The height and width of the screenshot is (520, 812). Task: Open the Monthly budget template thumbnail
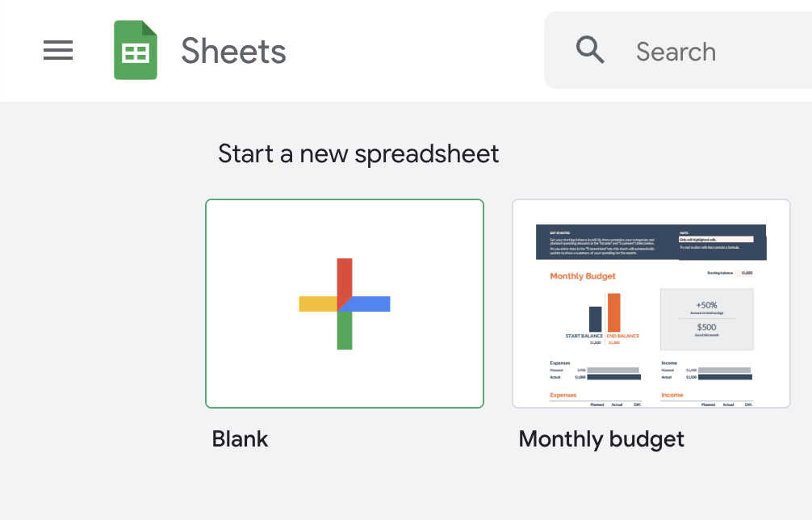click(x=651, y=304)
